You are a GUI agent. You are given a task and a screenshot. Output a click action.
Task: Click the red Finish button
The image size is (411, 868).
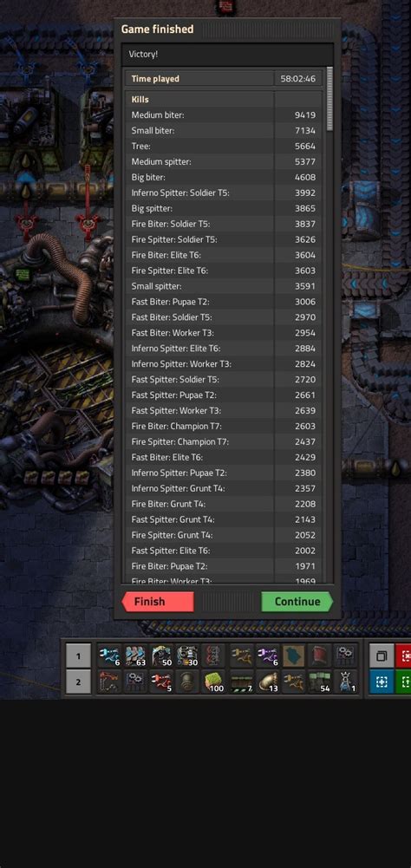(158, 602)
